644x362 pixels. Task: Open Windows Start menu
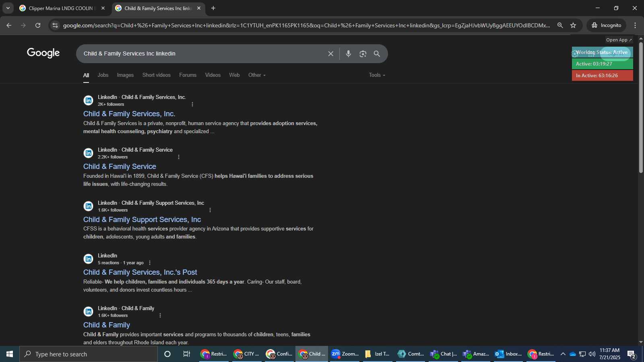(x=10, y=354)
